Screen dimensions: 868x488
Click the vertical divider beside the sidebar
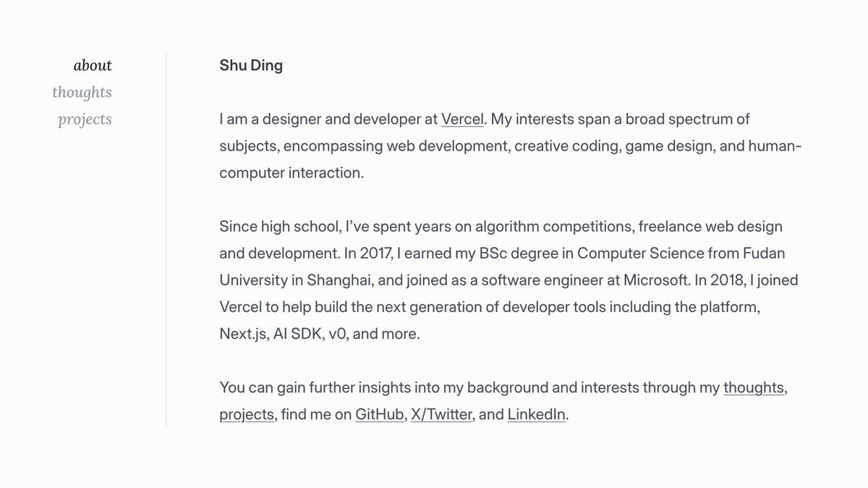click(166, 239)
